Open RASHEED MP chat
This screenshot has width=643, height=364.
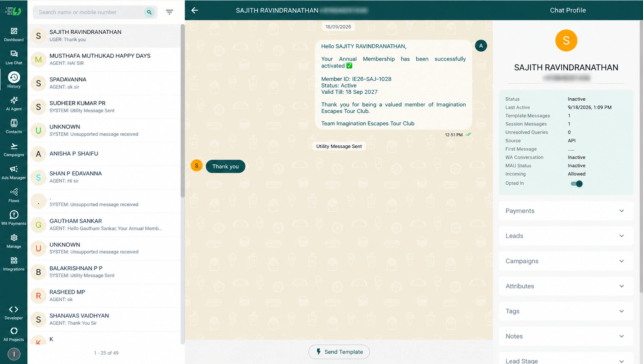[x=104, y=295]
